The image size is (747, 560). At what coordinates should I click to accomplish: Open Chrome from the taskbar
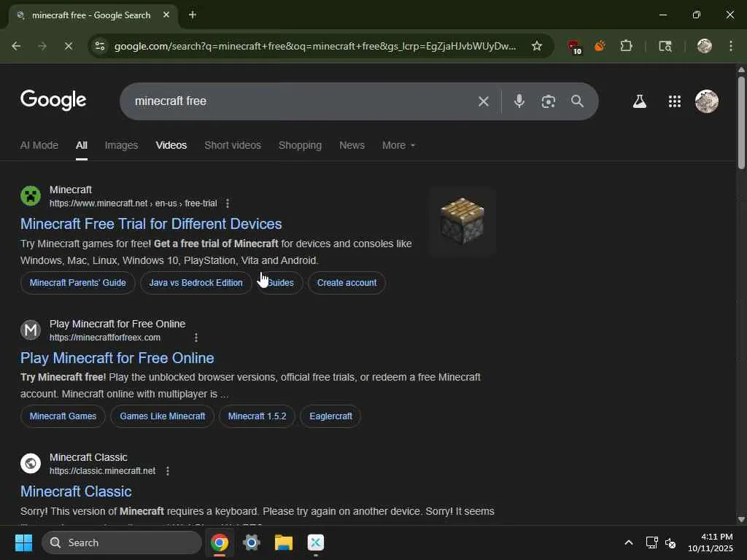[220, 542]
